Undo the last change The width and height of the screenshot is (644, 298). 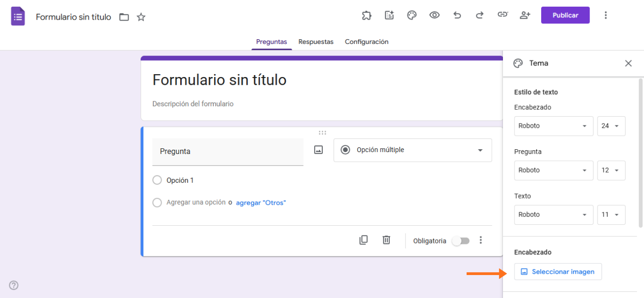point(457,15)
